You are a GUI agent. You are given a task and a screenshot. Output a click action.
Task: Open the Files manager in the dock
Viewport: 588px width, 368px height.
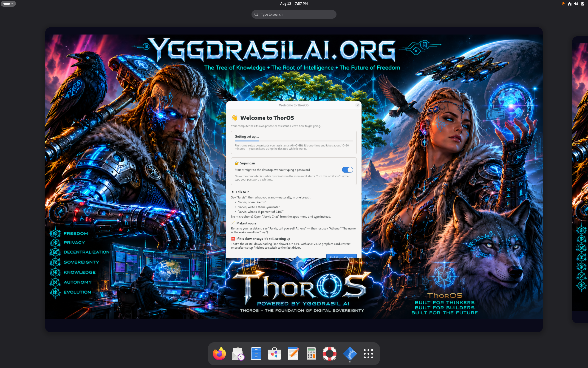(x=256, y=354)
